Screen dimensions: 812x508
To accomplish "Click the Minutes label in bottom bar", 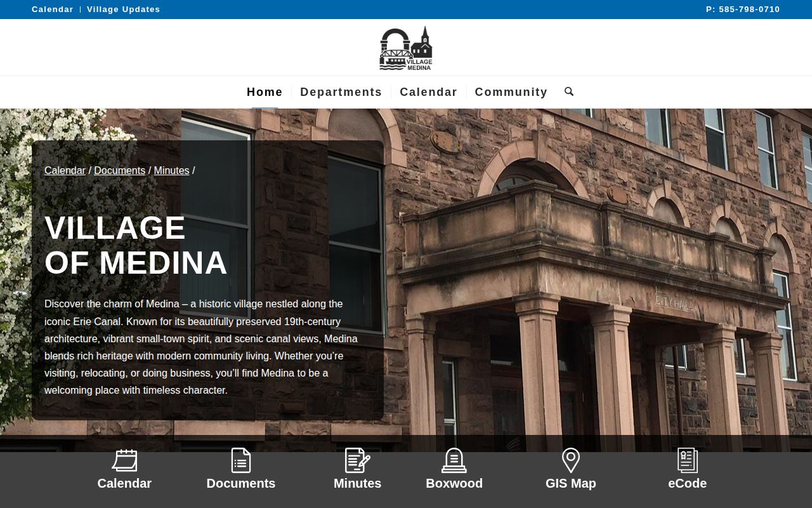I will tap(358, 483).
